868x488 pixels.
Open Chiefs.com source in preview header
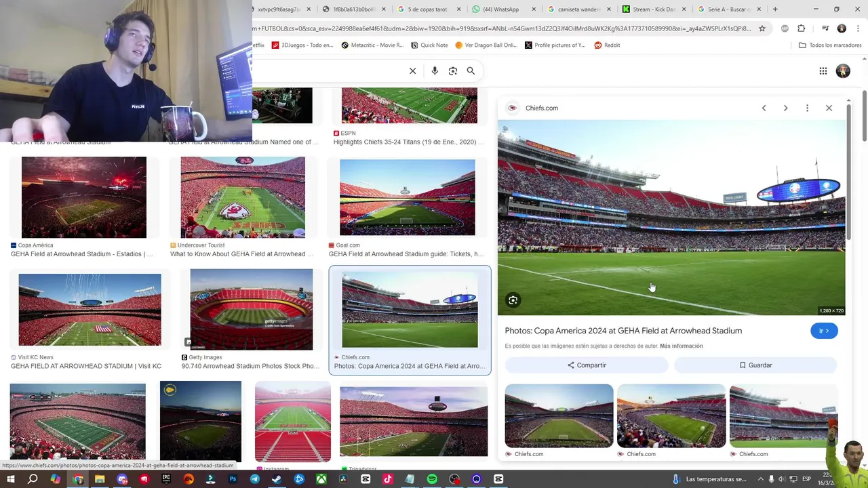point(542,108)
